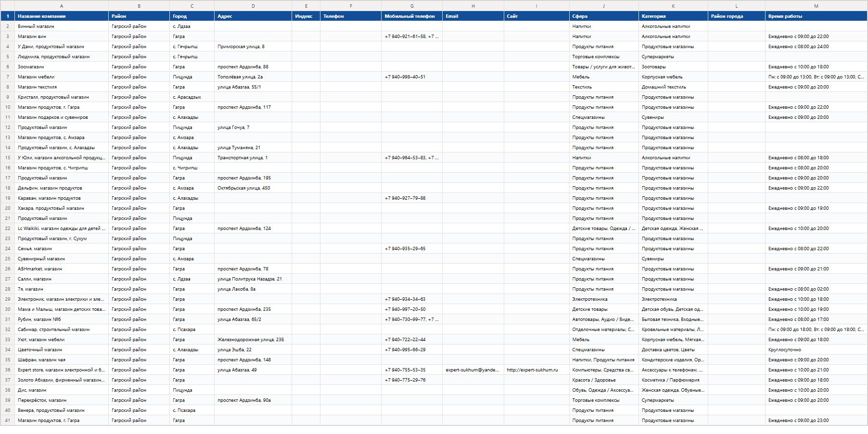The width and height of the screenshot is (868, 434).
Task: Select the 'Цветочный магазин' cell
Action: (62, 350)
